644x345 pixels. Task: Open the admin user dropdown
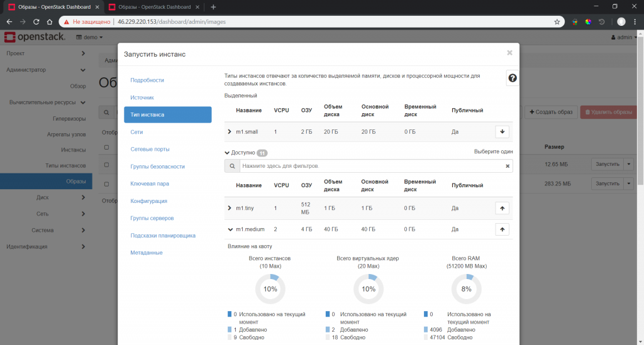coord(624,37)
